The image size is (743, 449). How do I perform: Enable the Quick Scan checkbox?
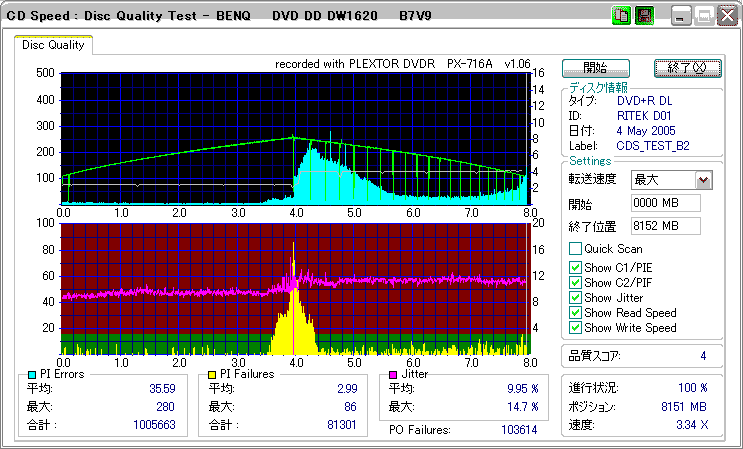575,249
